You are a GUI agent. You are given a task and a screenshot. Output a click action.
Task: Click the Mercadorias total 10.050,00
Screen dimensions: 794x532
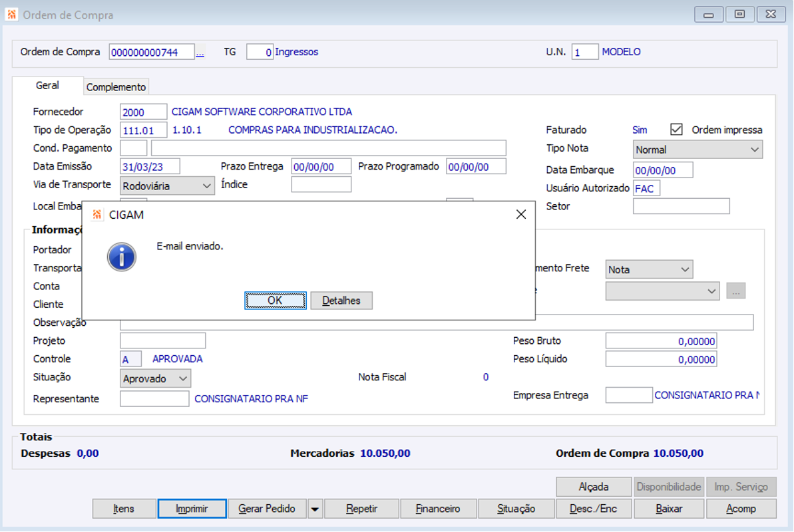point(385,453)
